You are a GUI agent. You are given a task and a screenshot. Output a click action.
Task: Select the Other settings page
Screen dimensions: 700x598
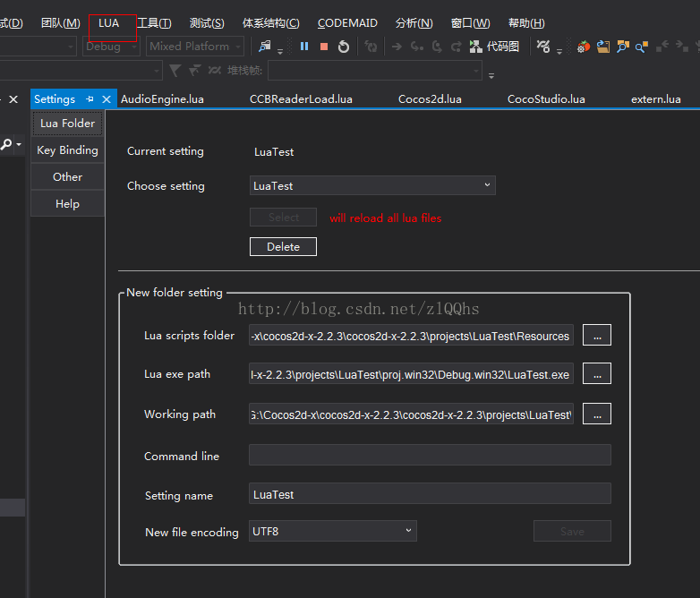point(67,177)
